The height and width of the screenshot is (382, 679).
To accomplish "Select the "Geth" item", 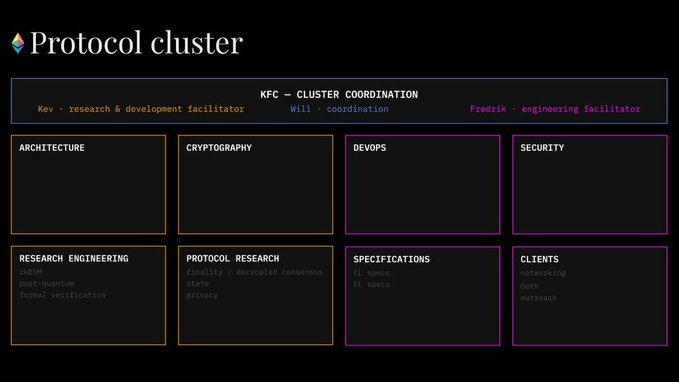I will 530,286.
